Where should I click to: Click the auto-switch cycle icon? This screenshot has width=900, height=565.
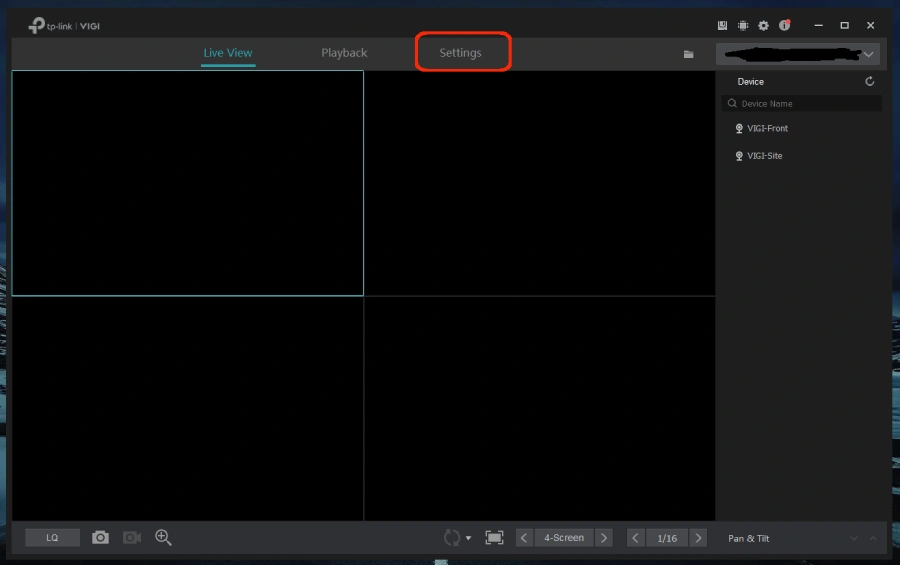point(452,538)
